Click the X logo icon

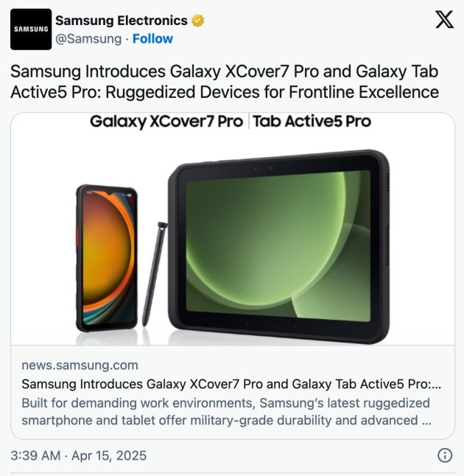(x=444, y=19)
